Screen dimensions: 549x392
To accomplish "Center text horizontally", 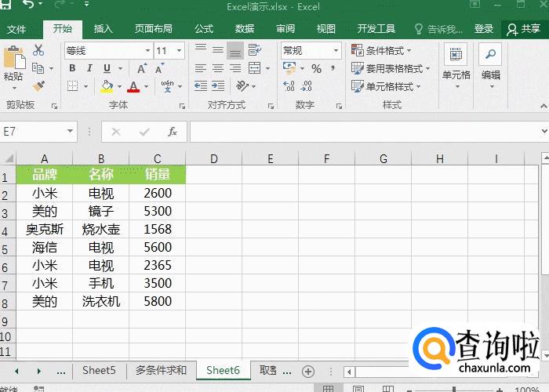I will click(x=218, y=68).
